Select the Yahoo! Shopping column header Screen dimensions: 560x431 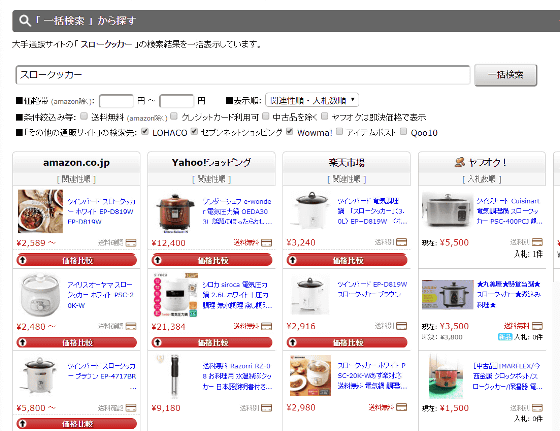(x=211, y=162)
